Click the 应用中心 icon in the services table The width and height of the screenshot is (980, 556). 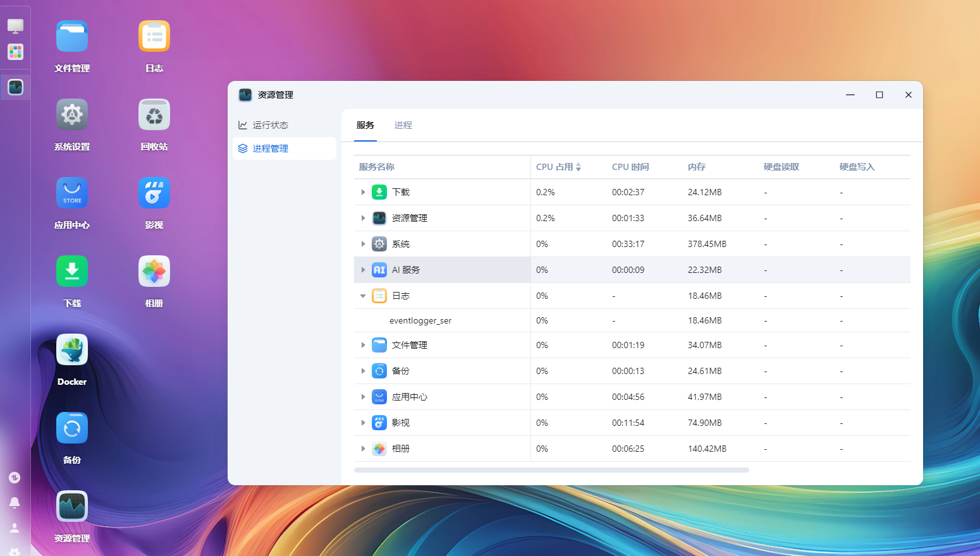379,397
